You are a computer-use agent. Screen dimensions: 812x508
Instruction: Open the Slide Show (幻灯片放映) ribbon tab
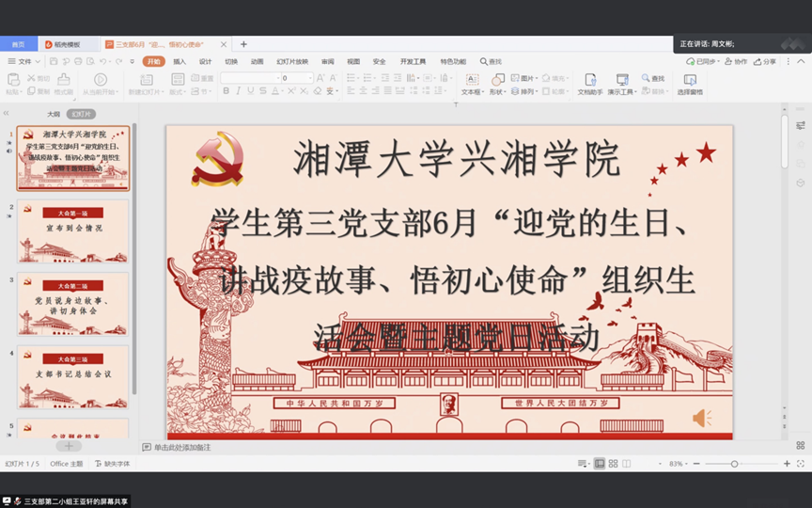(x=292, y=61)
